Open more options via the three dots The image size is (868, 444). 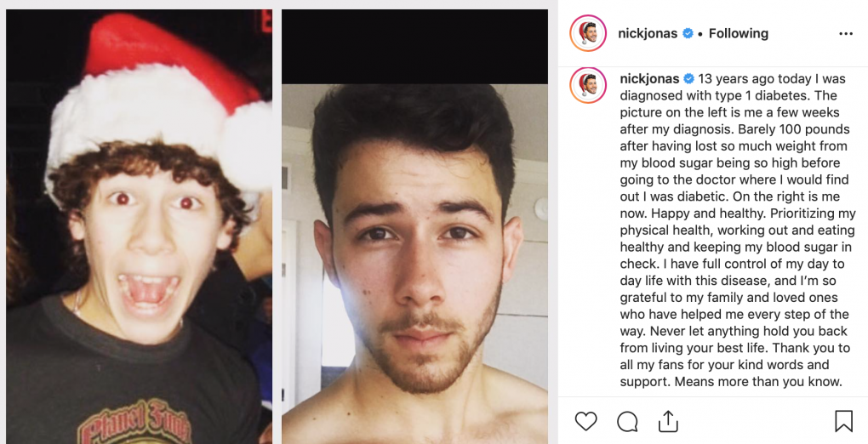(846, 34)
